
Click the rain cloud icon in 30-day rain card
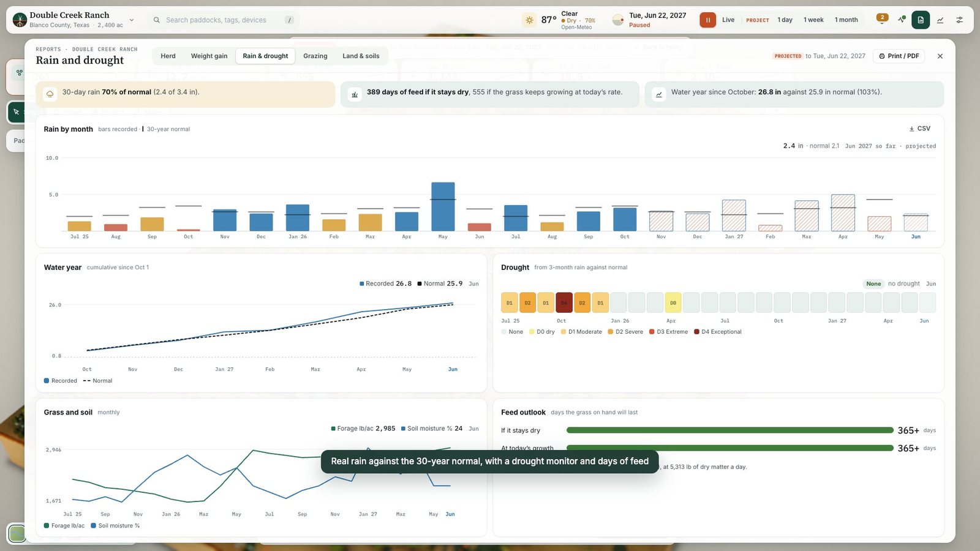50,94
